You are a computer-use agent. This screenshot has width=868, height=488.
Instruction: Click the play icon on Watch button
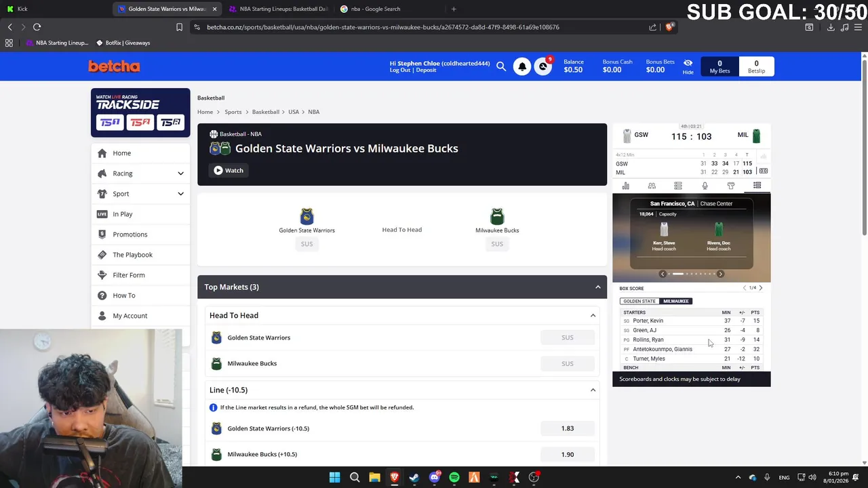click(218, 170)
